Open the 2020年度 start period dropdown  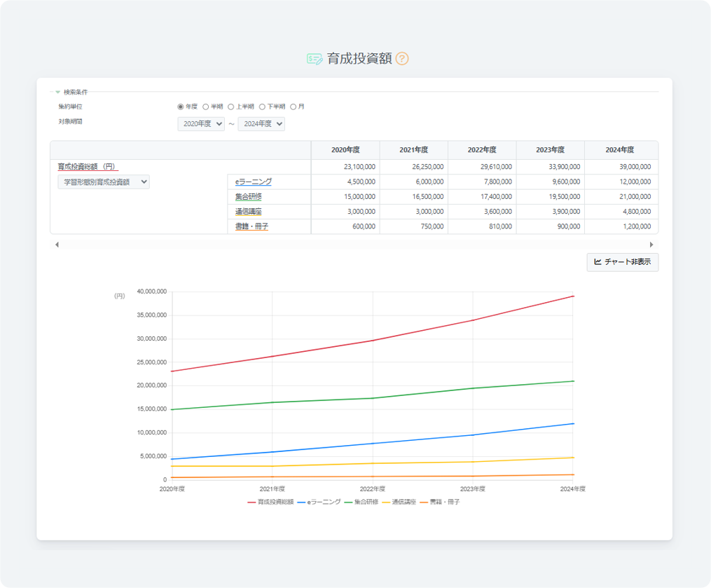point(201,124)
